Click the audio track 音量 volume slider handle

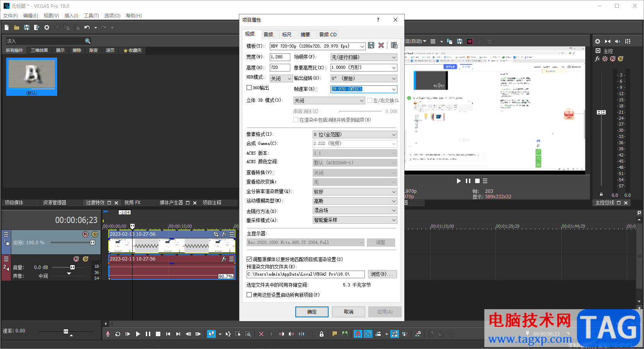pos(72,267)
